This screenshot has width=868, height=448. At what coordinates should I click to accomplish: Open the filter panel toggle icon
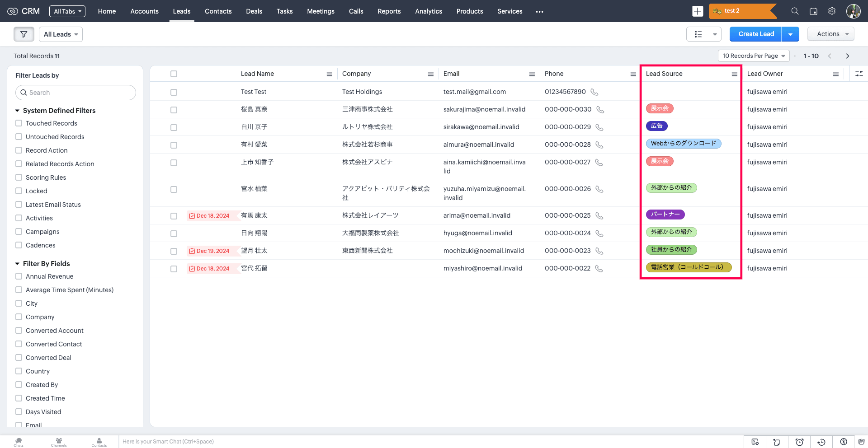pos(24,34)
